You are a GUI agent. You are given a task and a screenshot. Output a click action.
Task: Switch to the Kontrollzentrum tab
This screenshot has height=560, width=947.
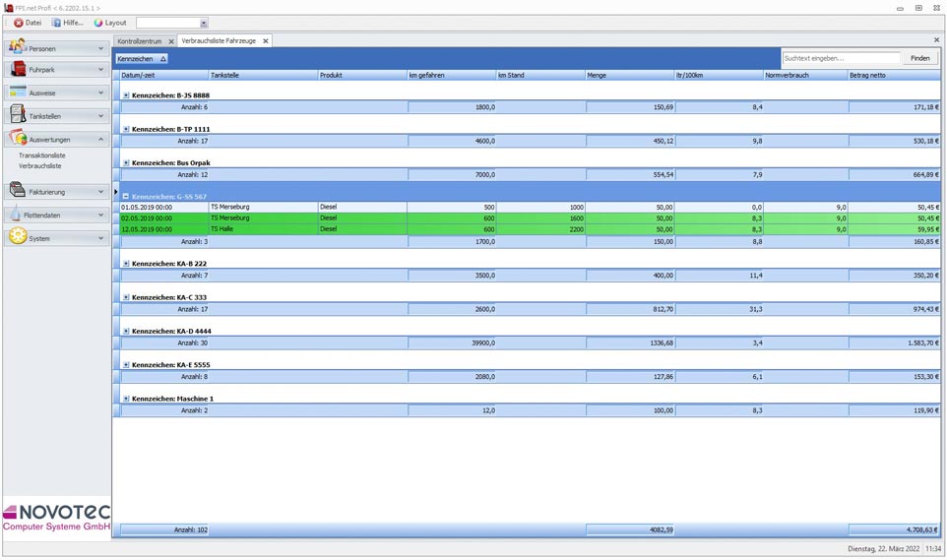click(140, 41)
